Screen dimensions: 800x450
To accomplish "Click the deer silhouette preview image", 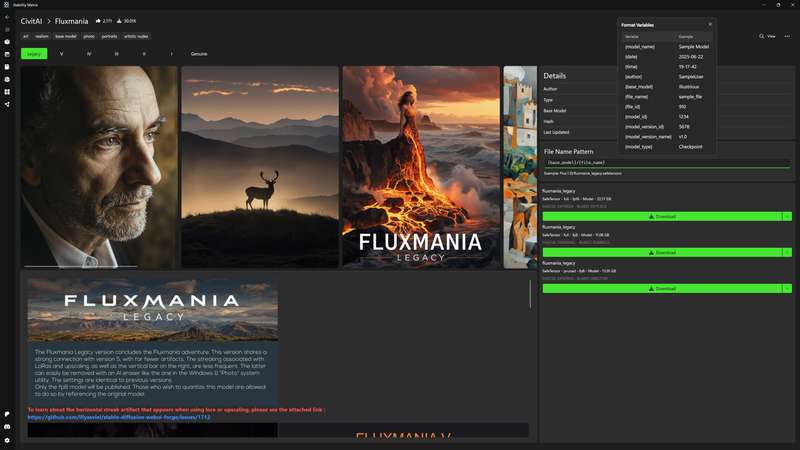I will [x=259, y=167].
